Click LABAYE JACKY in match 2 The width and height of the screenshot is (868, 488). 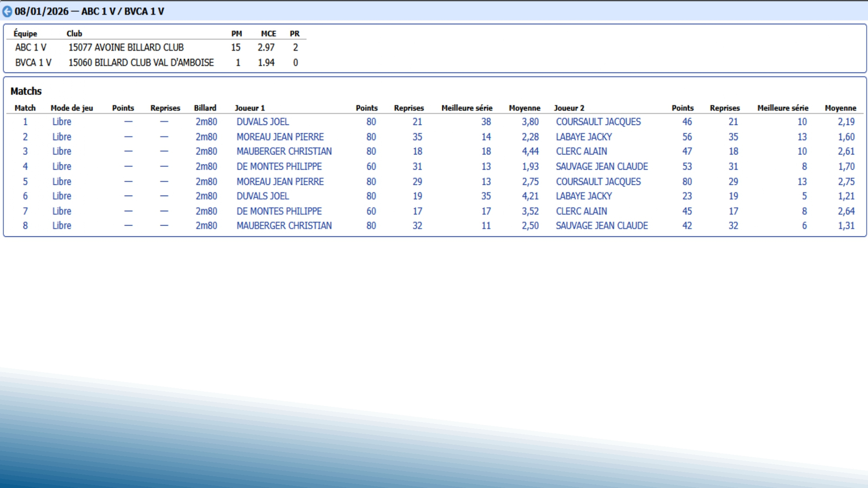(583, 137)
